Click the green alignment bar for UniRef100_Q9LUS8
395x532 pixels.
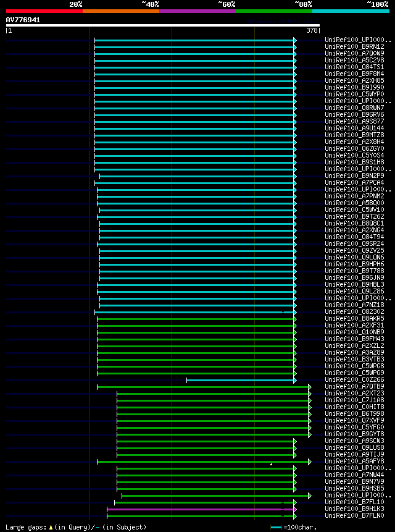[x=206, y=448]
